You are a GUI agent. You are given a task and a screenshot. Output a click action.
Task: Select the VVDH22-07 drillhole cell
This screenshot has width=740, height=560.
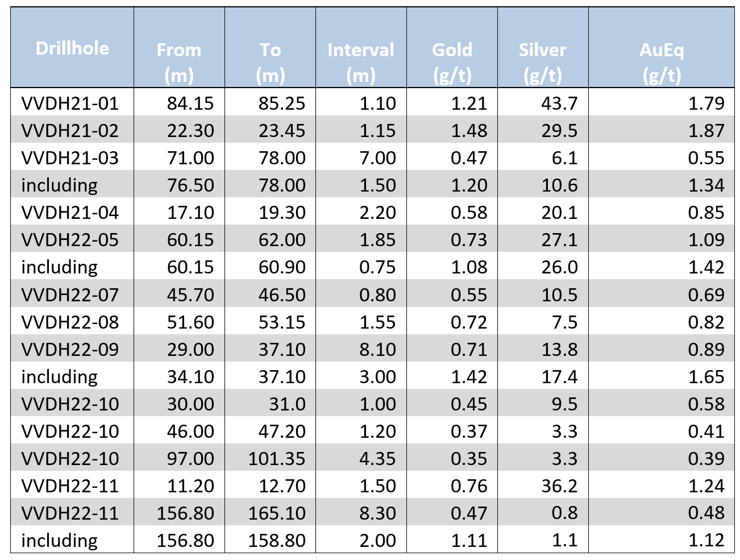click(70, 294)
